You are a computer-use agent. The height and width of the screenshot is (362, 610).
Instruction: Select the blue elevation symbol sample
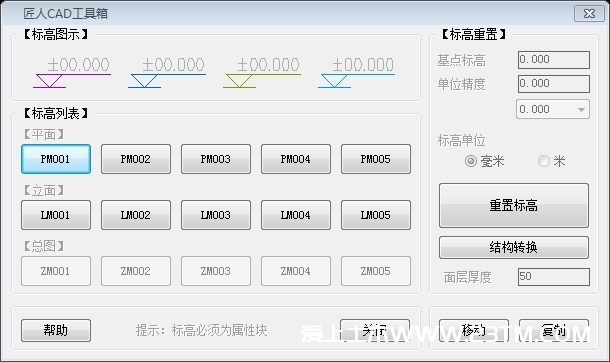pyautogui.click(x=167, y=73)
